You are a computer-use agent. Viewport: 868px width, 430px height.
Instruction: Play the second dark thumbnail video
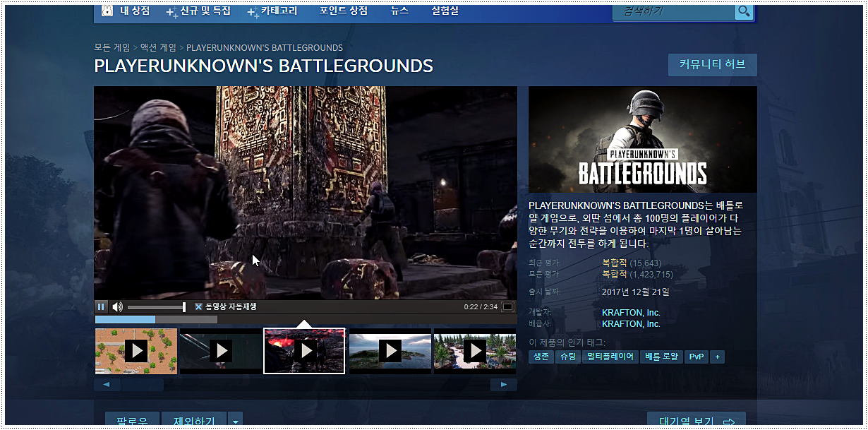coord(220,351)
